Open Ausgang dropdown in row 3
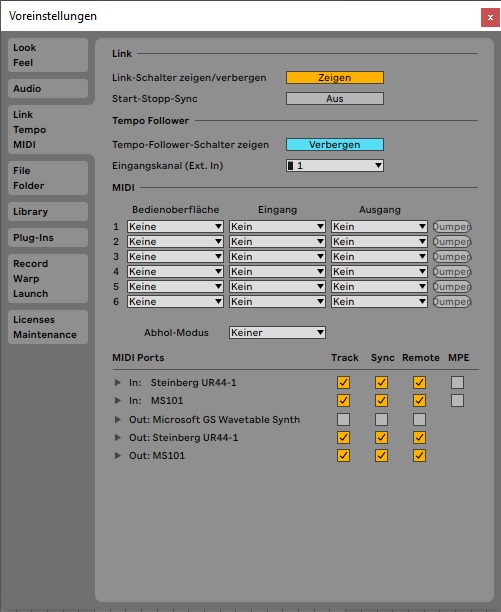 click(x=379, y=257)
